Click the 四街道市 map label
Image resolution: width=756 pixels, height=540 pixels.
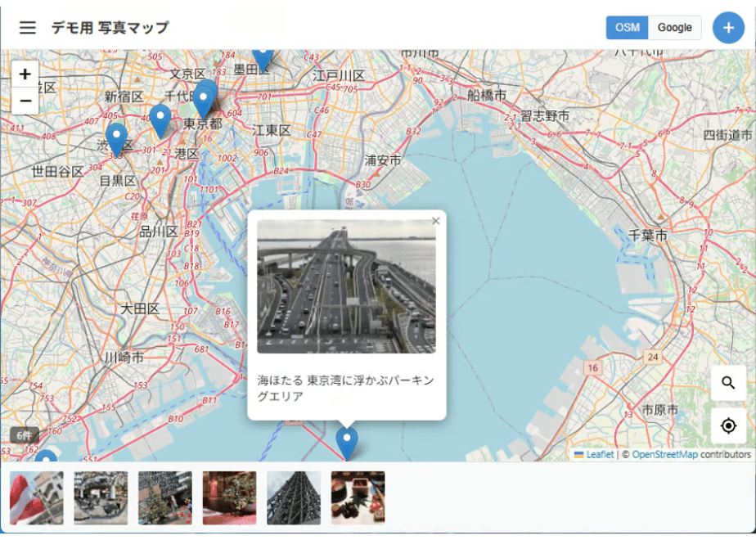[727, 135]
